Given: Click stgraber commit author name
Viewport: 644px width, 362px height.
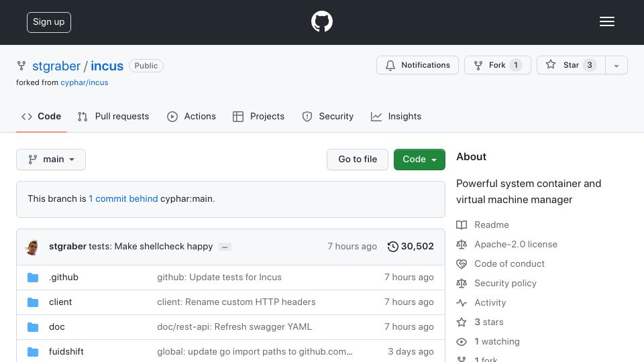Looking at the screenshot, I should (68, 246).
